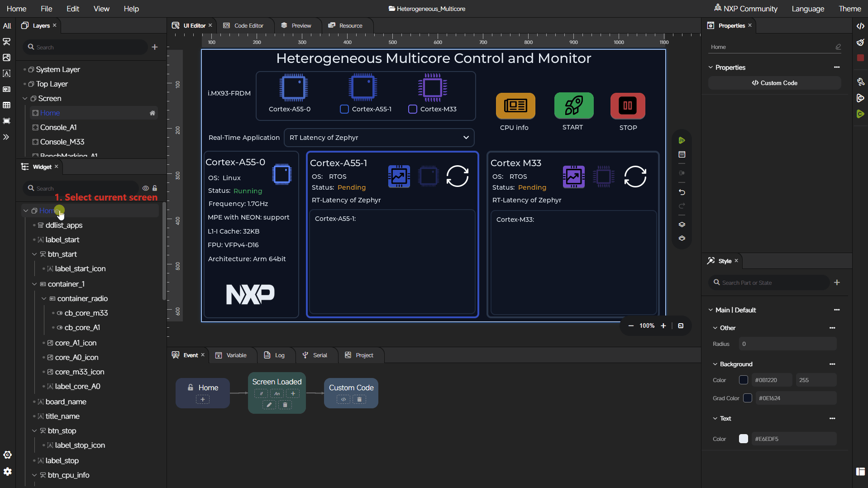Viewport: 868px width, 488px height.
Task: Click the home marker icon on Home screen row
Action: pyautogui.click(x=153, y=113)
